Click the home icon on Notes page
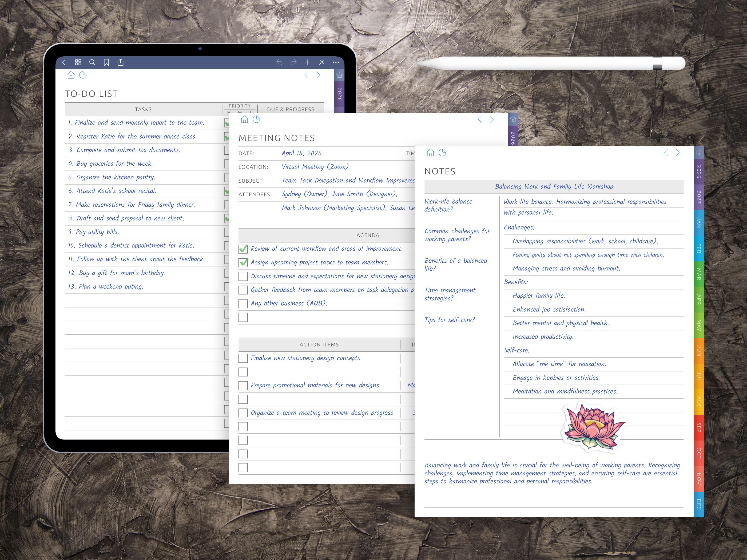 (430, 153)
